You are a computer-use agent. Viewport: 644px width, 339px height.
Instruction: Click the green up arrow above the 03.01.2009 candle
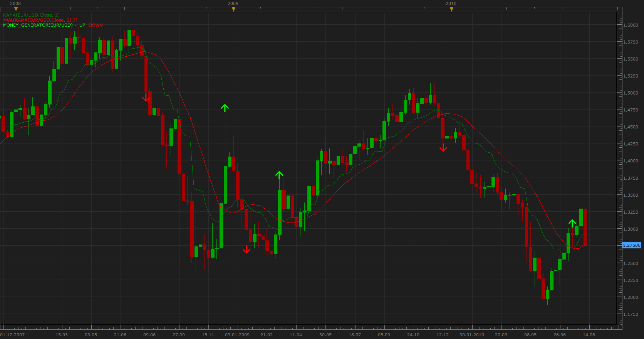225,108
